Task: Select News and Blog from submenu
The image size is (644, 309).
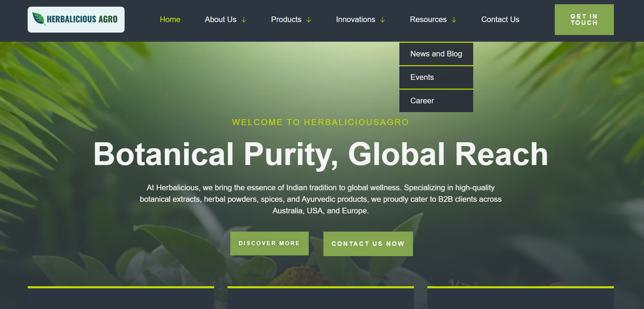Action: [436, 54]
